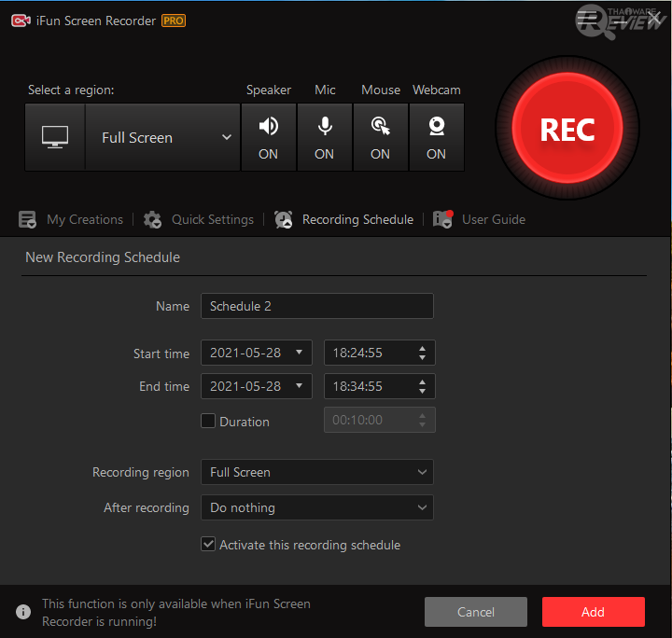Open the hamburger menu in title bar
This screenshot has height=638, width=672.
tap(587, 19)
